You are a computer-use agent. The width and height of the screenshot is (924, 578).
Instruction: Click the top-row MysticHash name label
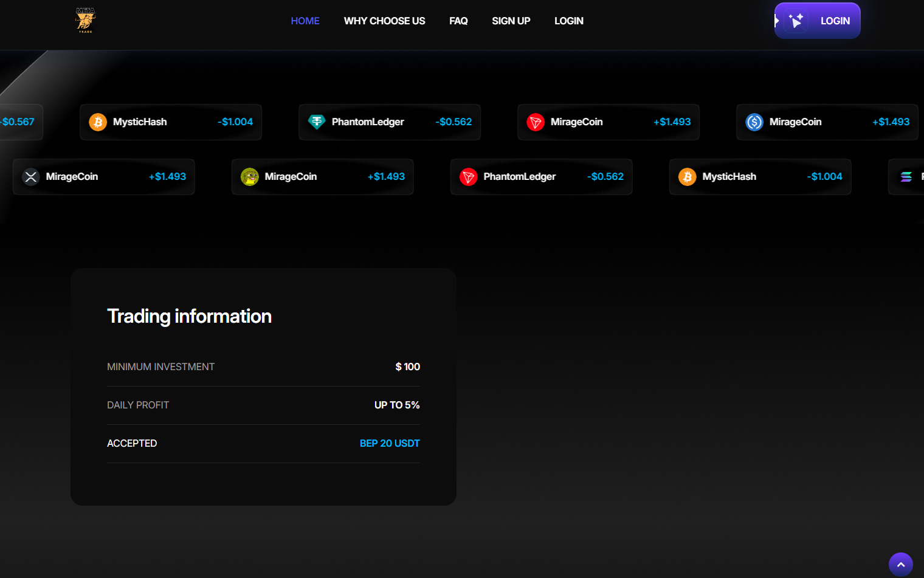tap(140, 122)
